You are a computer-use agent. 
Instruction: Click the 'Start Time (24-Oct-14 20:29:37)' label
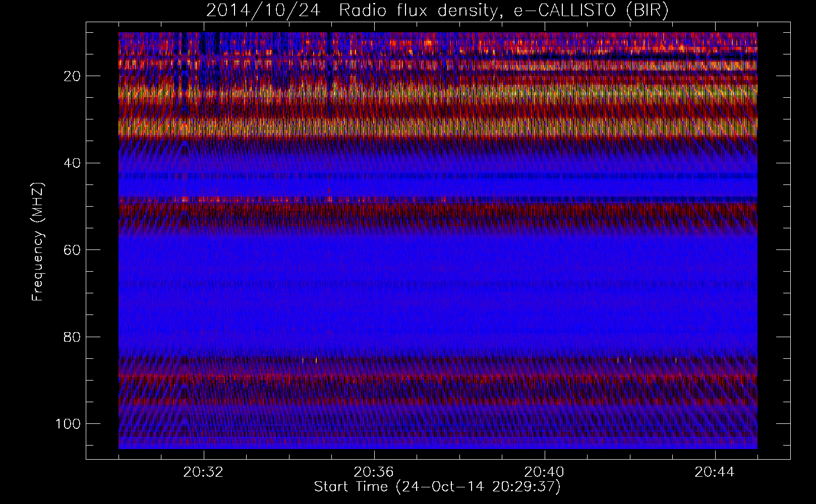tap(437, 487)
